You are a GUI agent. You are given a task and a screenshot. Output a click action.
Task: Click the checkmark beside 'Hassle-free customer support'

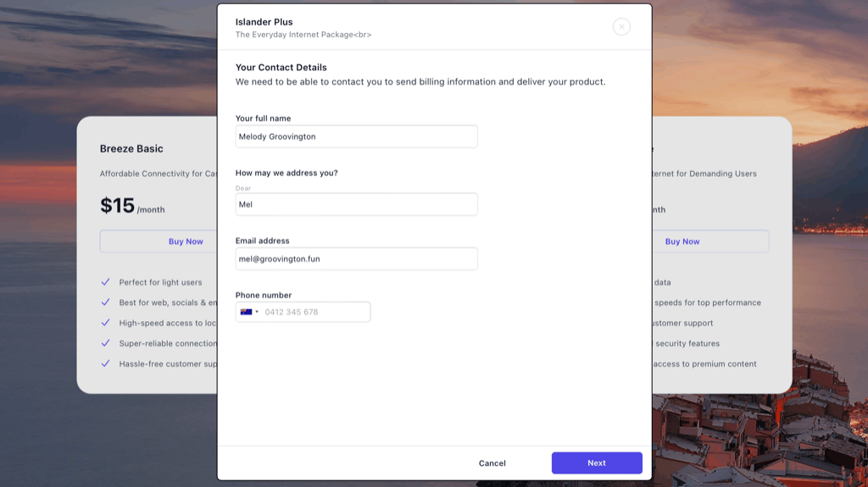click(x=106, y=363)
